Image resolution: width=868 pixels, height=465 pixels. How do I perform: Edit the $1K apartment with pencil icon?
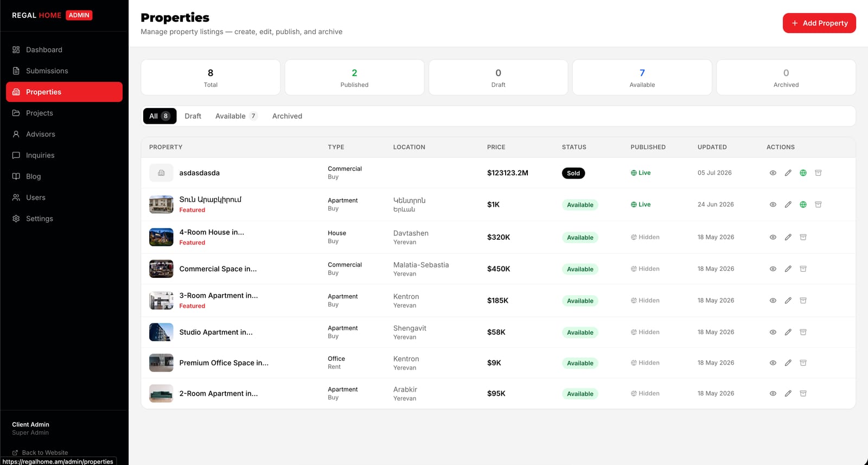click(788, 205)
